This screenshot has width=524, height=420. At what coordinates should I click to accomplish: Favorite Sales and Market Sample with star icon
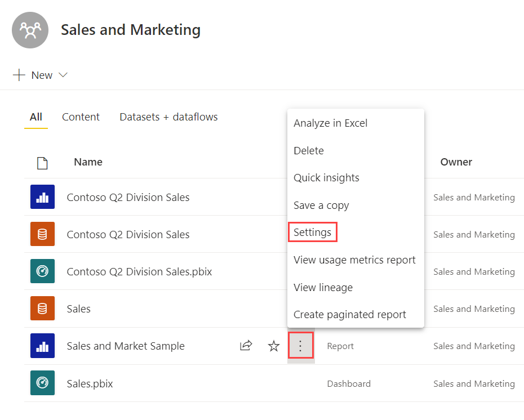point(274,346)
